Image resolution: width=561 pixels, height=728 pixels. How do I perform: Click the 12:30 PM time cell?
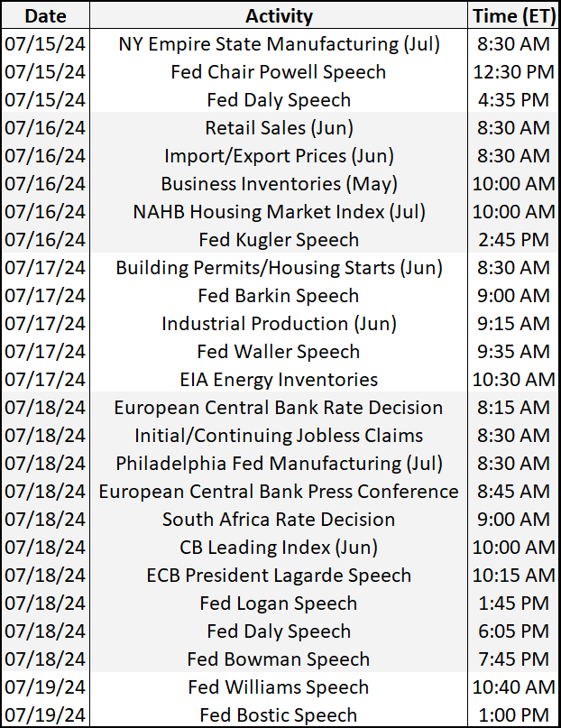click(513, 72)
